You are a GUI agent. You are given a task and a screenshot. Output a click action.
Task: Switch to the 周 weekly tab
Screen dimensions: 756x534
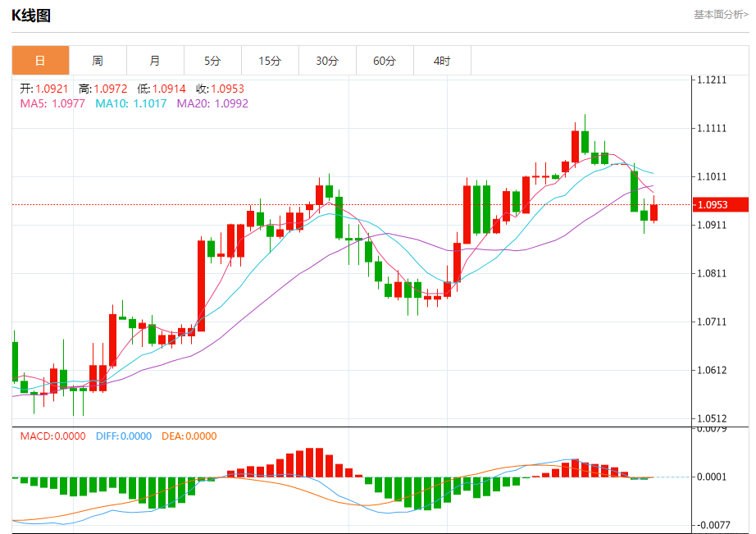pos(98,61)
